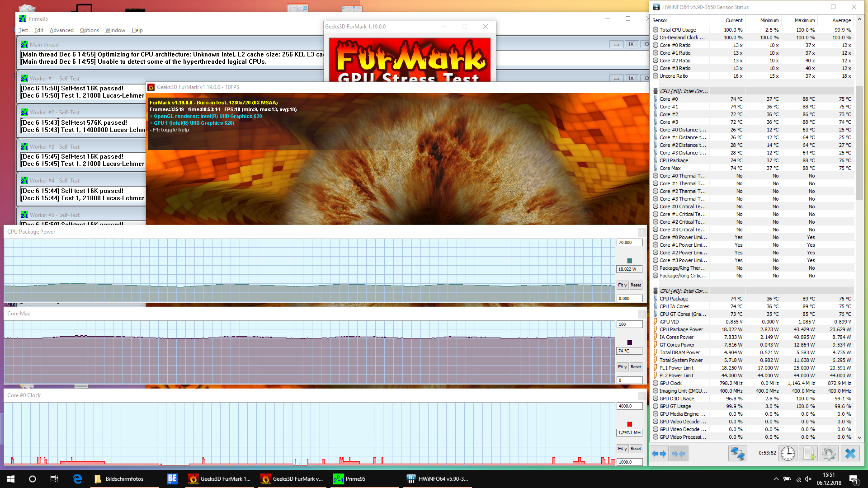Click Reset in Core #0 Clock graph
Viewport: 868px width, 488px height.
click(636, 449)
